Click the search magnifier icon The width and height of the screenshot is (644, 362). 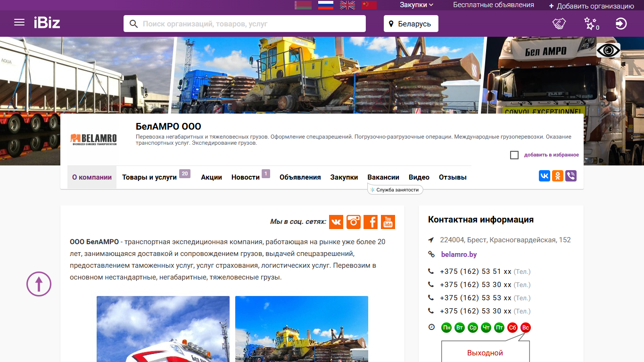(x=134, y=24)
